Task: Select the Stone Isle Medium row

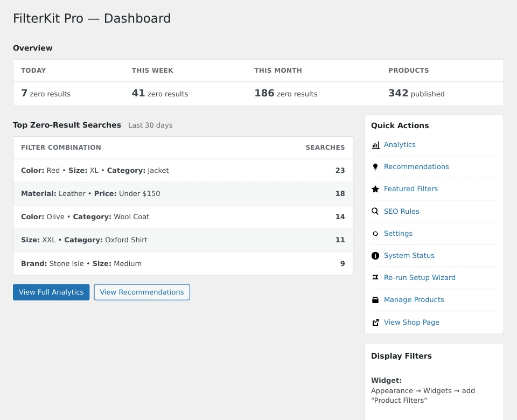Action: coord(183,263)
